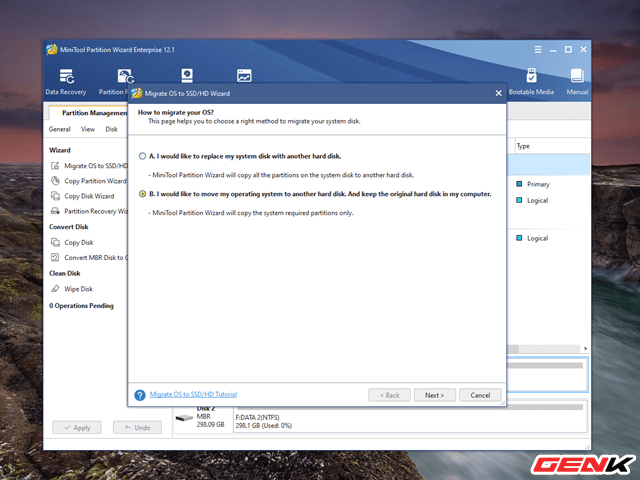Open the Manual icon

tap(577, 82)
